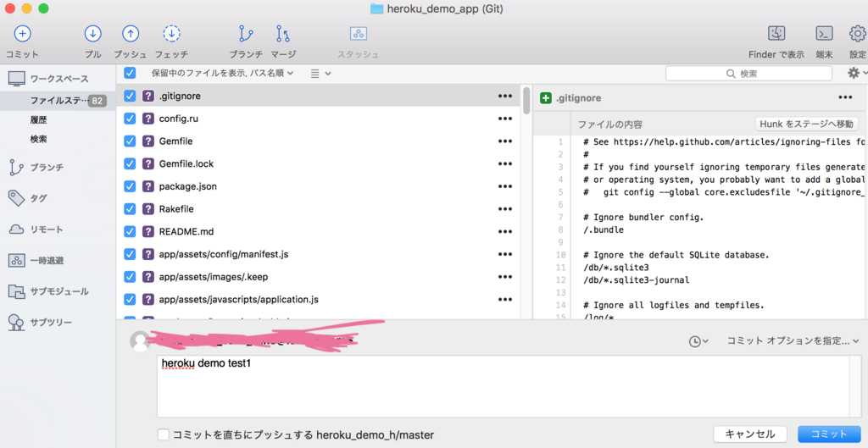Show repository with Finder で表示
This screenshot has height=448, width=868.
tap(776, 34)
